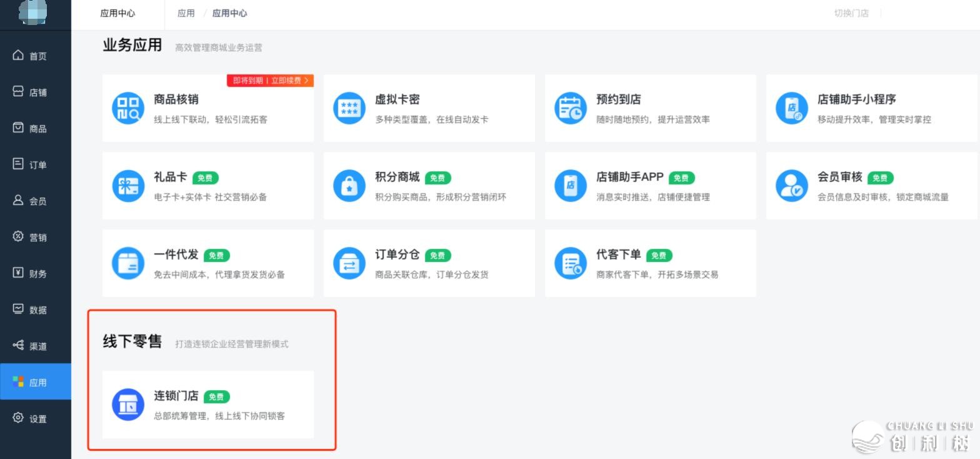Open the 连锁门店 storefront icon
Image resolution: width=980 pixels, height=459 pixels.
(x=128, y=404)
